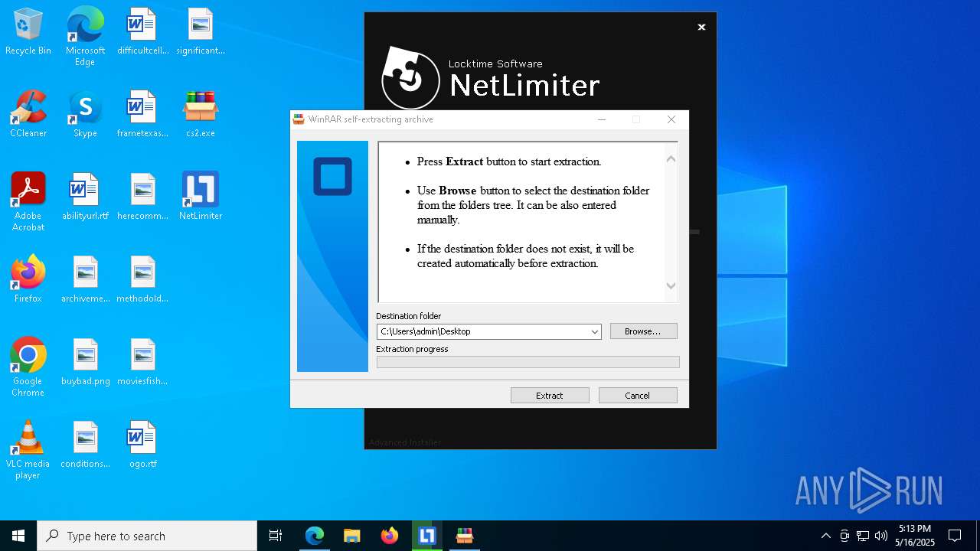Open Firefox from the taskbar
This screenshot has height=551, width=980.
click(x=390, y=536)
